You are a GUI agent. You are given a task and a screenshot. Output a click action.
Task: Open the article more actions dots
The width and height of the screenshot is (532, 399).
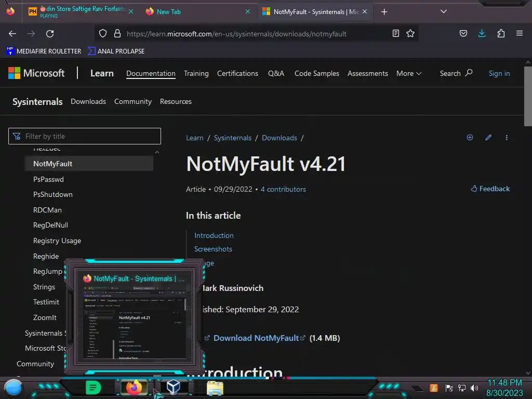(507, 137)
